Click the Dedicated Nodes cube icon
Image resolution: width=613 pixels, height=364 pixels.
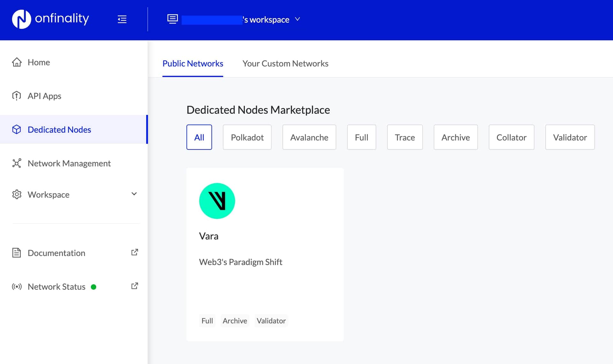pos(17,130)
